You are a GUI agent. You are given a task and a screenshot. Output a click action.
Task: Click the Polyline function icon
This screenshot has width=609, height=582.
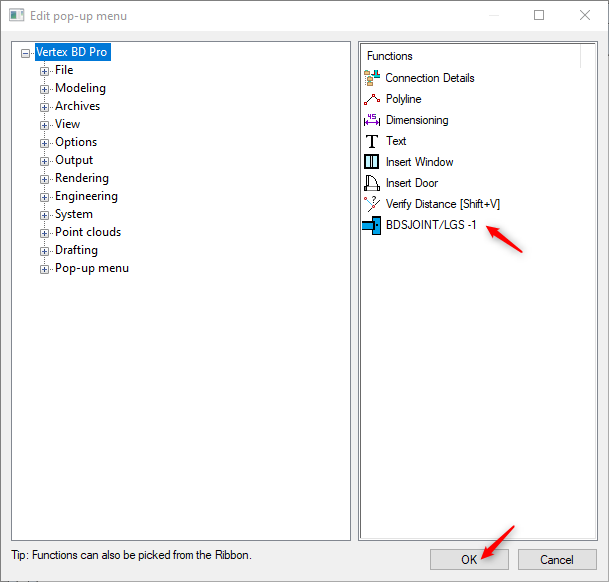pos(372,99)
